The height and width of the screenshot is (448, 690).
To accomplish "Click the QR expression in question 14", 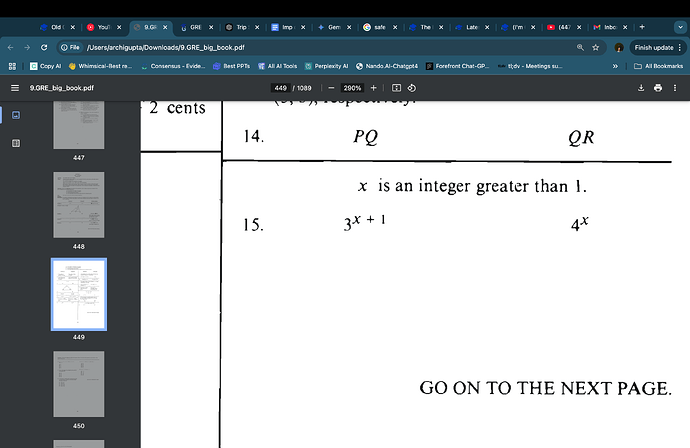I will click(x=581, y=137).
